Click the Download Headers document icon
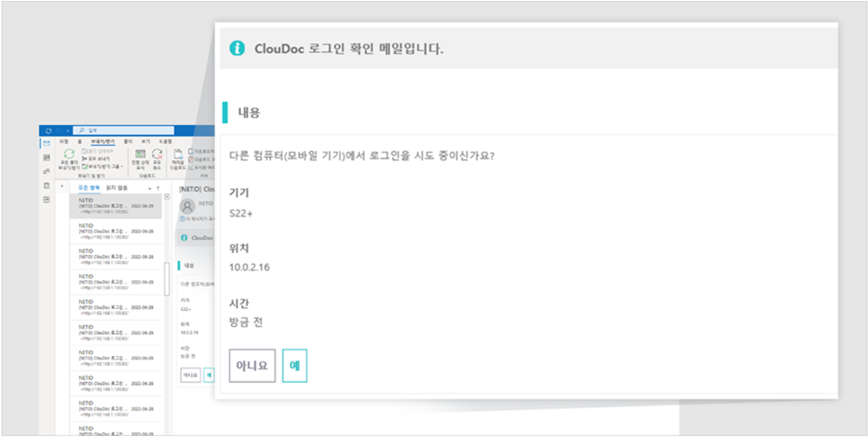The image size is (868, 437). [x=178, y=153]
